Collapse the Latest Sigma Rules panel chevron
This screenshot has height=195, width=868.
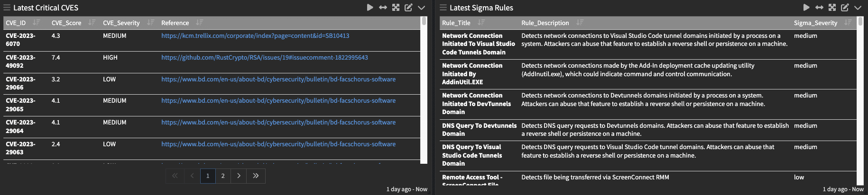pyautogui.click(x=858, y=8)
